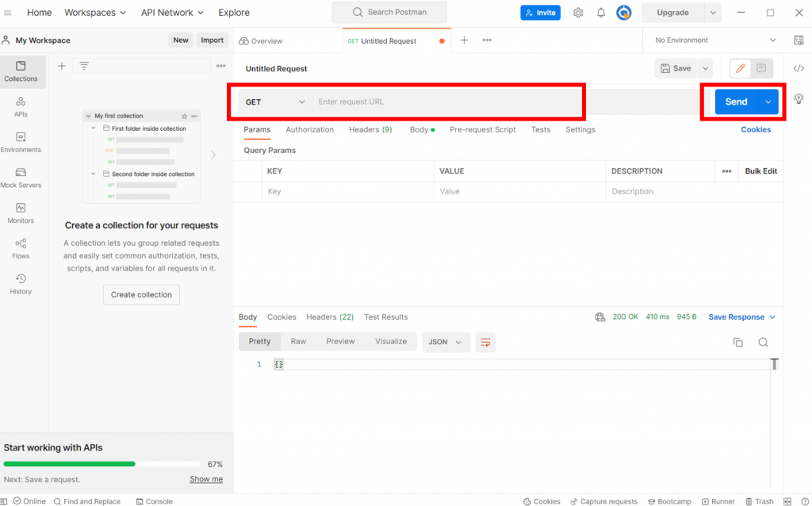The width and height of the screenshot is (812, 506).
Task: Open query params column options ellipsis
Action: click(726, 171)
